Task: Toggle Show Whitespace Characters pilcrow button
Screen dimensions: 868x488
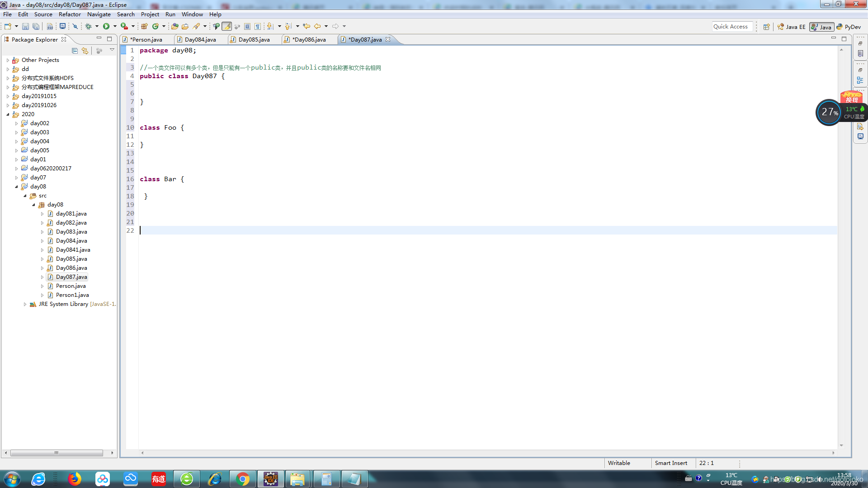Action: coord(258,27)
